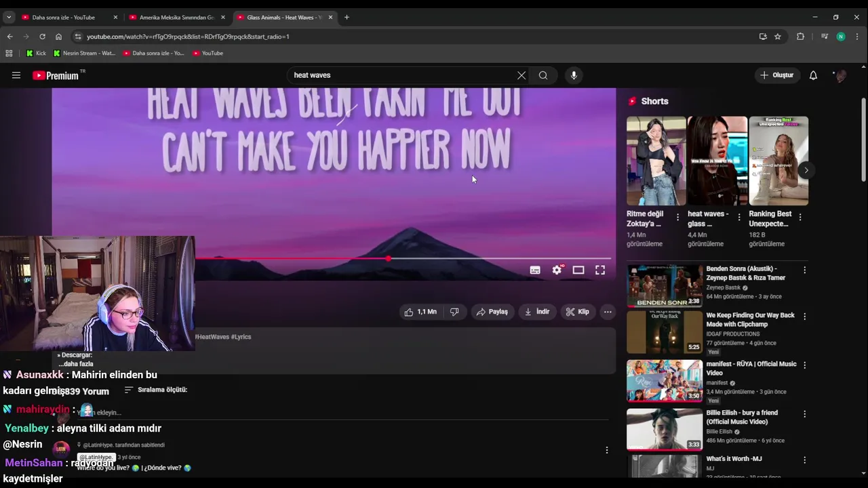The height and width of the screenshot is (488, 868).
Task: Go to browser home page
Action: tap(58, 37)
